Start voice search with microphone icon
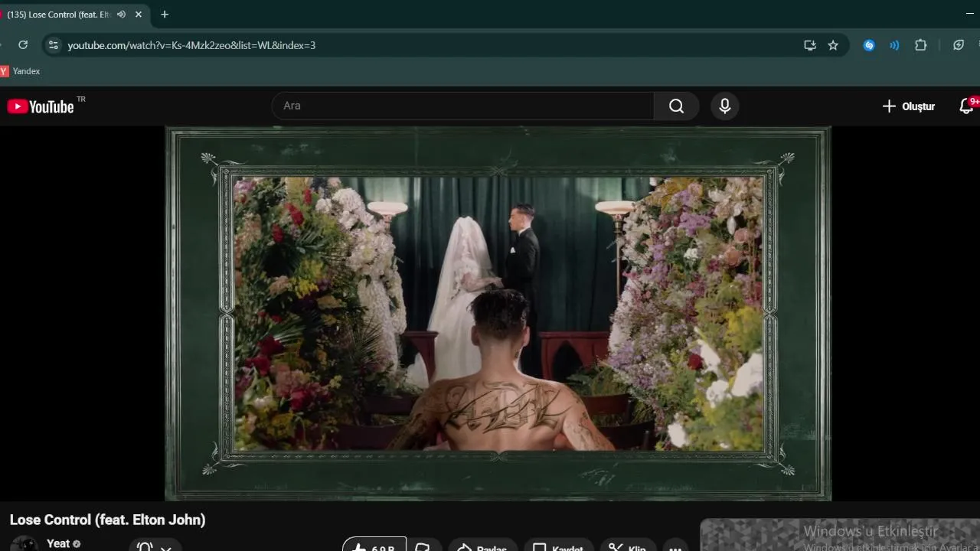Viewport: 980px width, 551px height. (724, 106)
